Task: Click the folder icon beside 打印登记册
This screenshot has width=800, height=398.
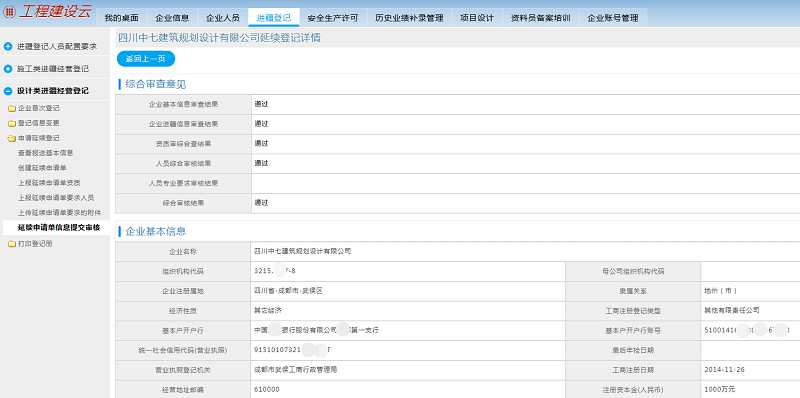Action: click(12, 244)
